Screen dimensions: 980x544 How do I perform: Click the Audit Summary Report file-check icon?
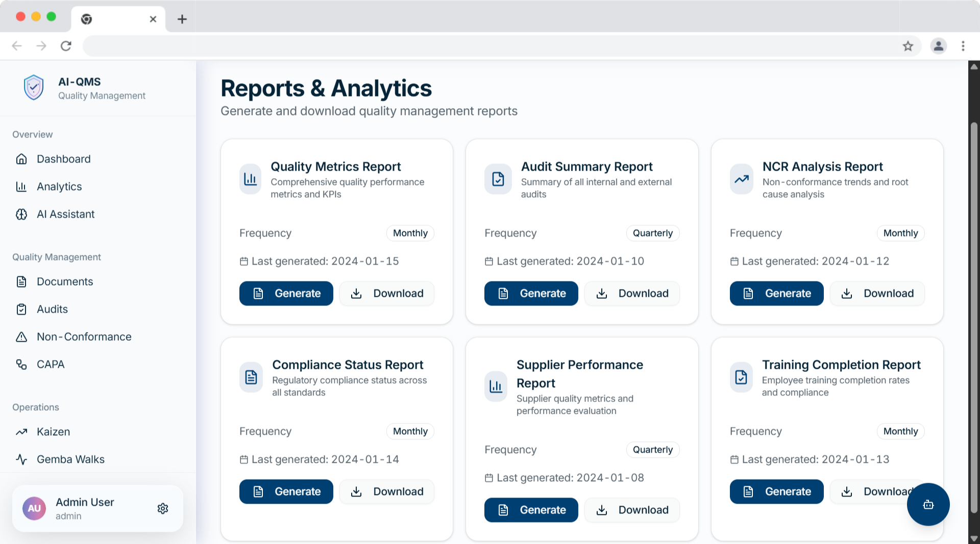pyautogui.click(x=498, y=179)
